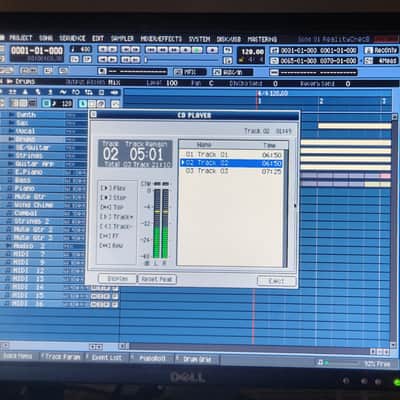Select the wave-shaped tool in the track toolbar
This screenshot has height=400, width=400.
[63, 92]
